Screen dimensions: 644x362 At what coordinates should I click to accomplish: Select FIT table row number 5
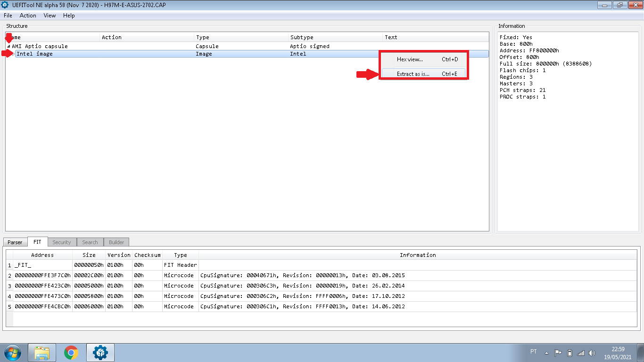(9, 306)
